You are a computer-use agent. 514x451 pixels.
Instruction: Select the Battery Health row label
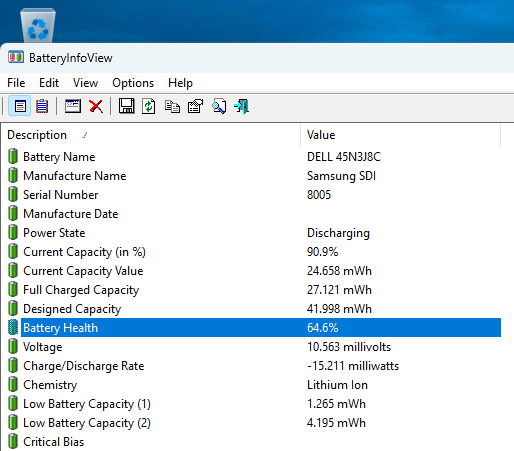[x=61, y=328]
